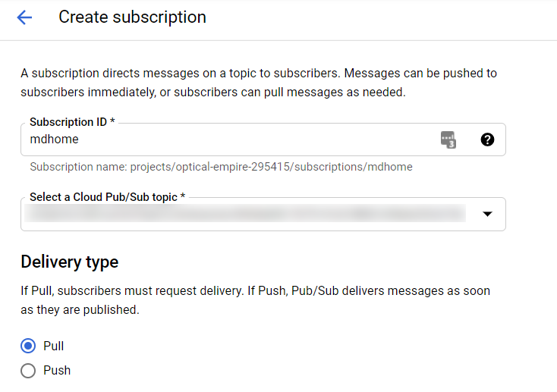Click the Push option label text
557x392 pixels.
57,371
